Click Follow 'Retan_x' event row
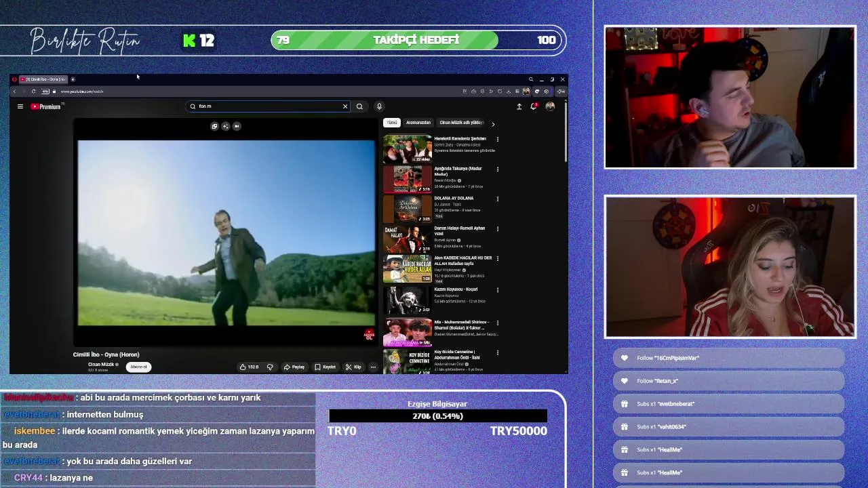868x488 pixels. pyautogui.click(x=729, y=381)
